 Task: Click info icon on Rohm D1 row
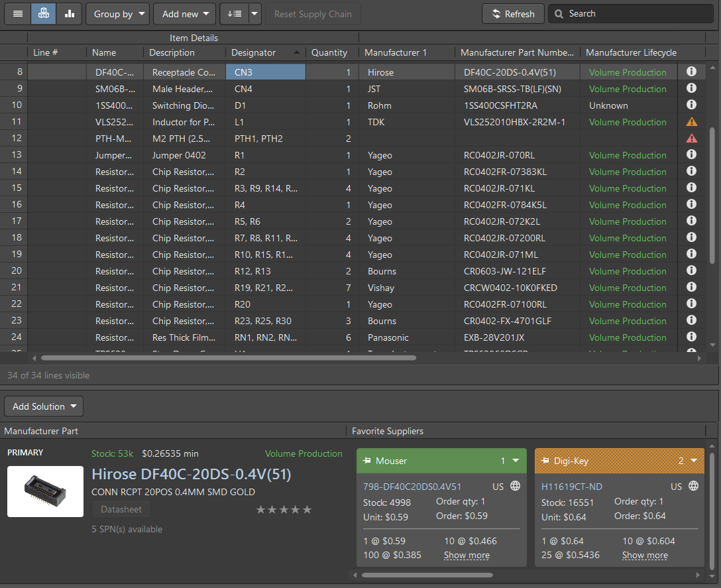click(691, 105)
